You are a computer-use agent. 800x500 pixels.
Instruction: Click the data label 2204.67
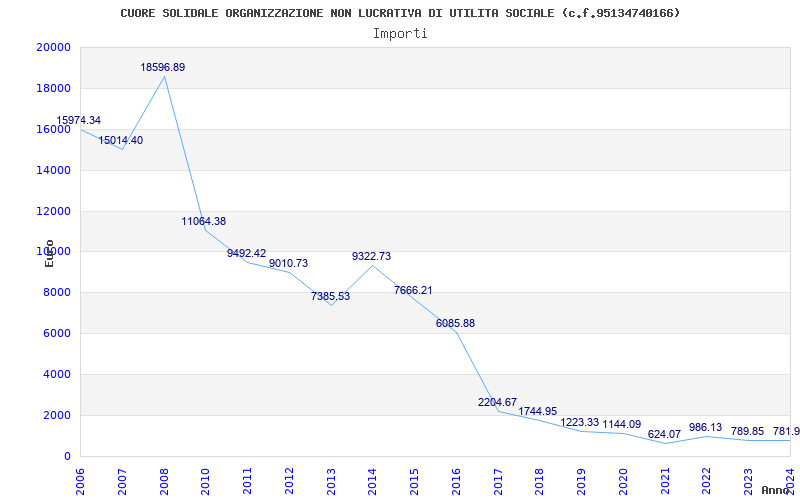coord(497,402)
